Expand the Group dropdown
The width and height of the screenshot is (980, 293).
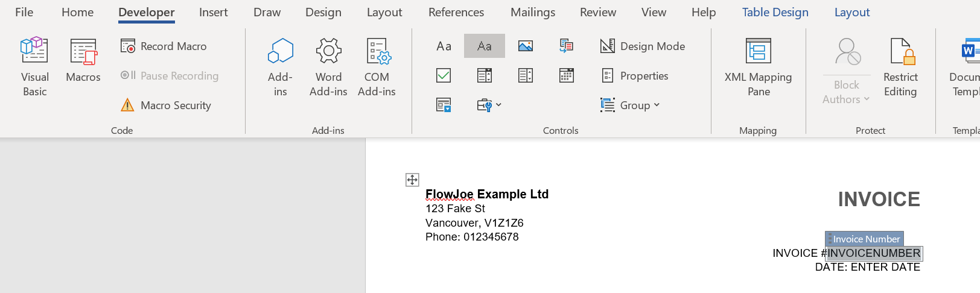coord(630,106)
